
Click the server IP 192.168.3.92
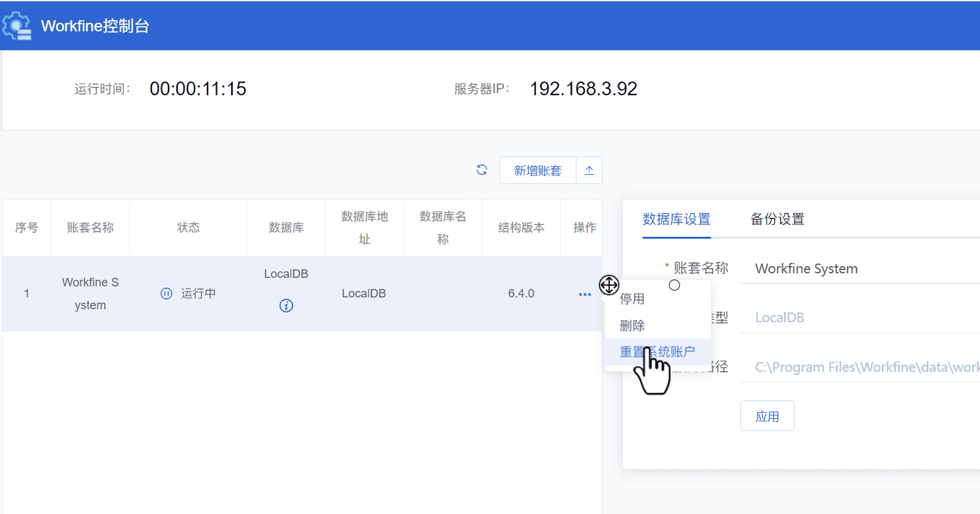pos(583,89)
